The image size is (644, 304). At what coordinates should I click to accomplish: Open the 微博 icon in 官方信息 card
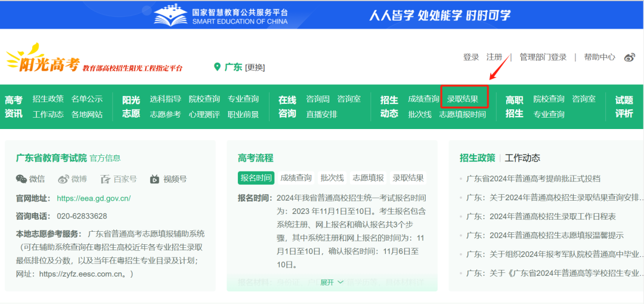click(x=63, y=179)
